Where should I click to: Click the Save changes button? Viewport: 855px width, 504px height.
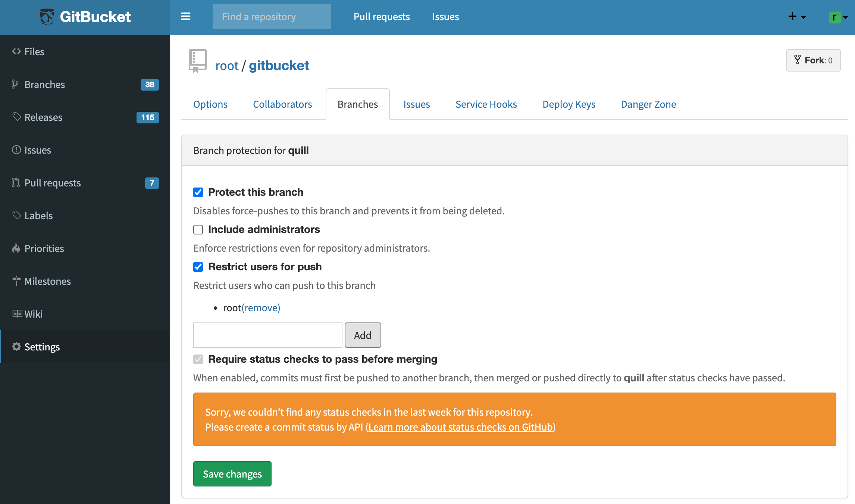point(232,474)
